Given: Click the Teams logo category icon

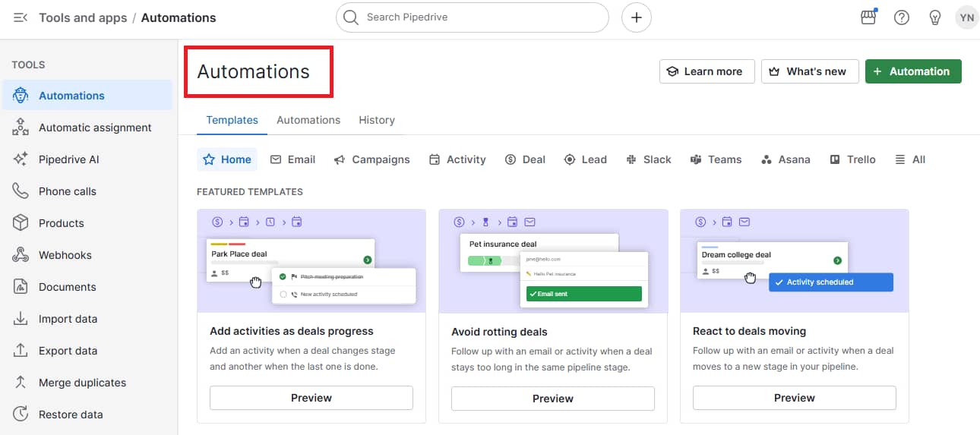Looking at the screenshot, I should pyautogui.click(x=695, y=159).
